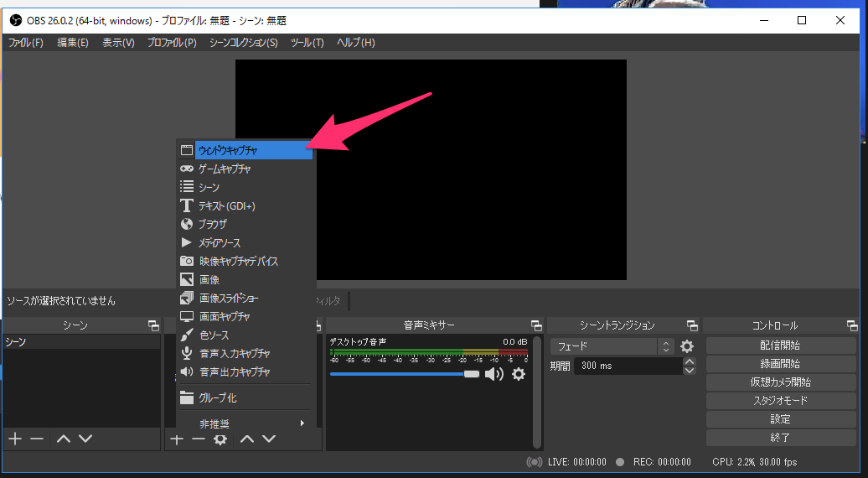Decrease transition duration with down arrow

(690, 371)
